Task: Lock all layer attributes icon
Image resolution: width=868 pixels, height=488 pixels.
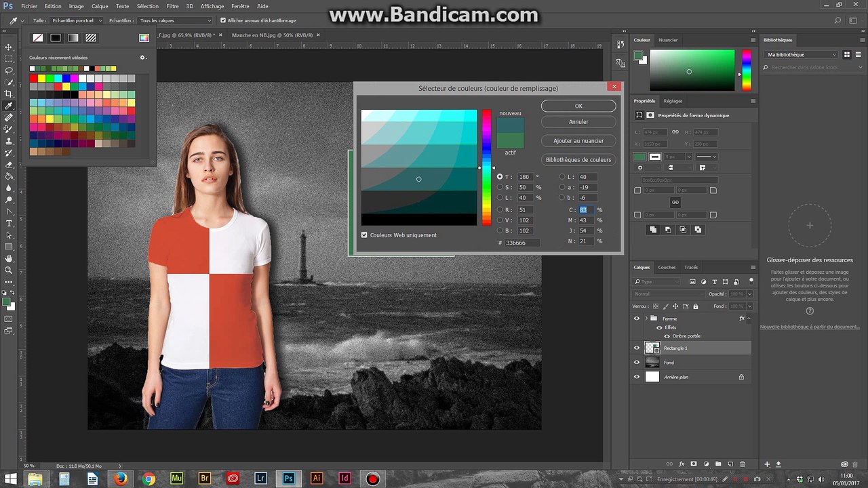Action: [x=695, y=306]
